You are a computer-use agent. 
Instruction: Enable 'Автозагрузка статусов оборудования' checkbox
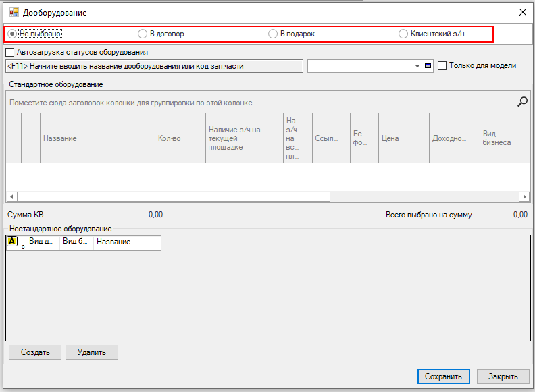click(x=10, y=52)
